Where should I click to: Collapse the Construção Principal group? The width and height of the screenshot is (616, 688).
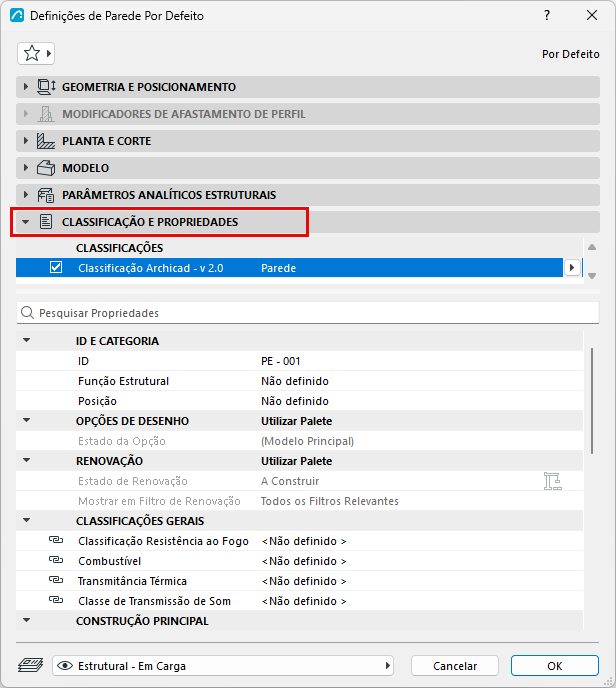point(27,620)
